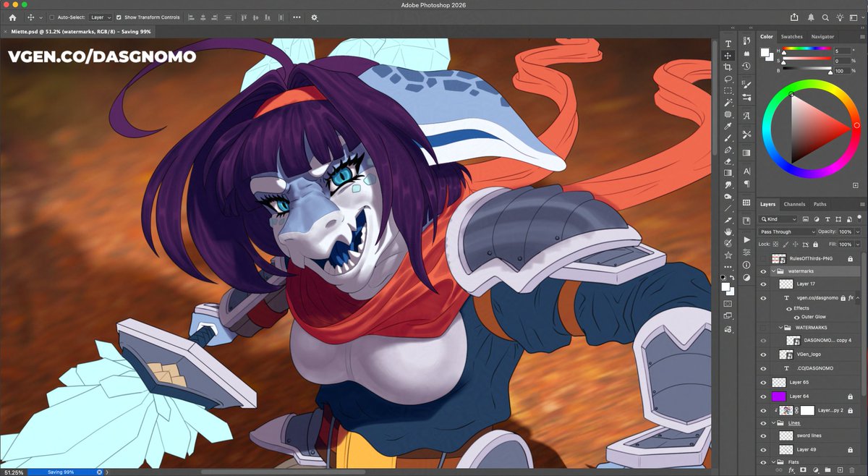Switch to the Channels tab
Image resolution: width=868 pixels, height=476 pixels.
(794, 204)
